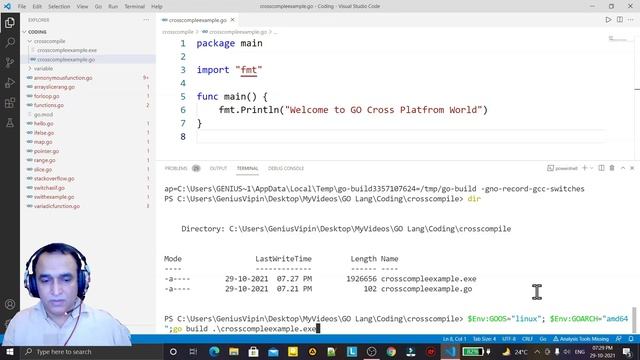Open map.go file
Viewport: 640px width, 360px height.
click(43, 142)
